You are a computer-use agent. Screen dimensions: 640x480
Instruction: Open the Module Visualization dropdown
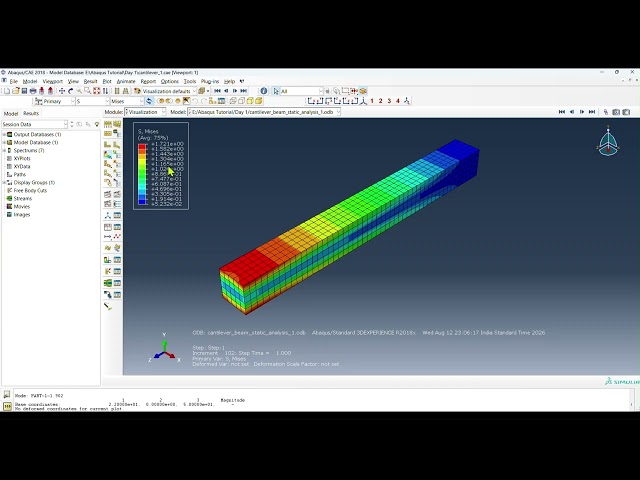click(x=145, y=112)
